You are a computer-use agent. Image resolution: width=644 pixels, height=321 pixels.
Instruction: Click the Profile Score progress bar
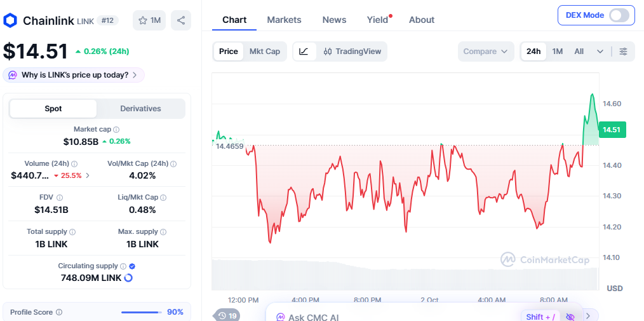tap(141, 312)
